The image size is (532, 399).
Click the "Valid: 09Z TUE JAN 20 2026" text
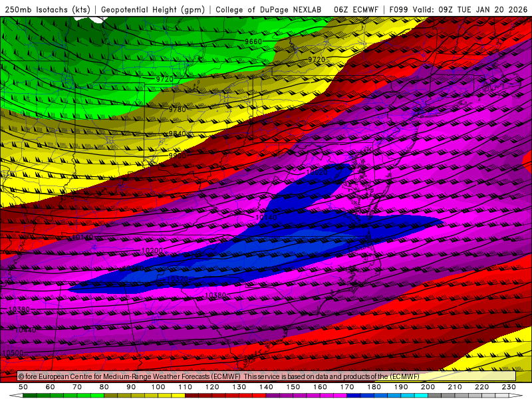pos(470,10)
